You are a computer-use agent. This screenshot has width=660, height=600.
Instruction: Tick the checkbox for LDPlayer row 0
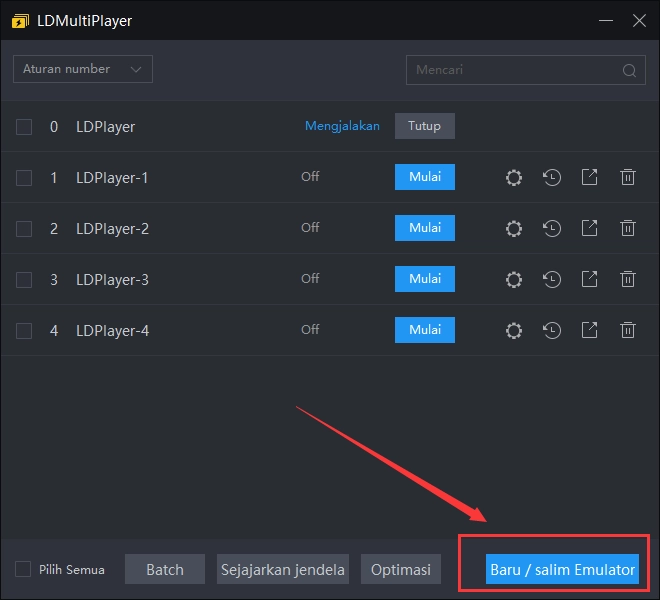[24, 127]
